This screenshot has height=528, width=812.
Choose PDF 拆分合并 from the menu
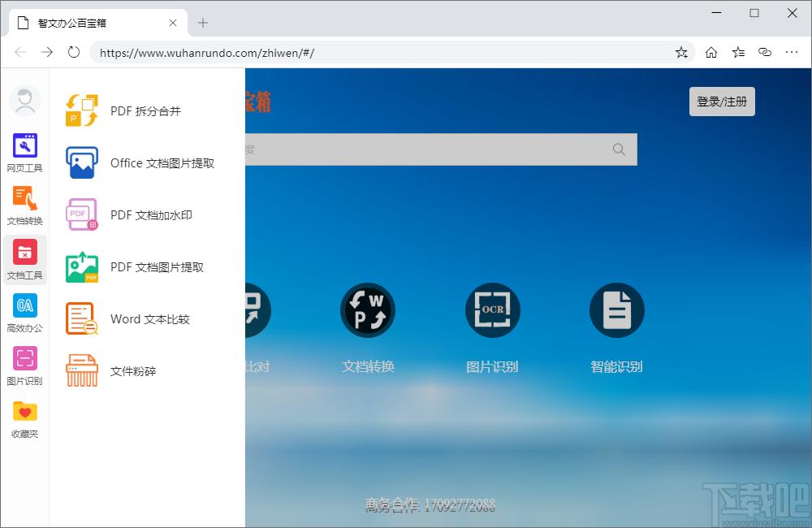tap(145, 111)
